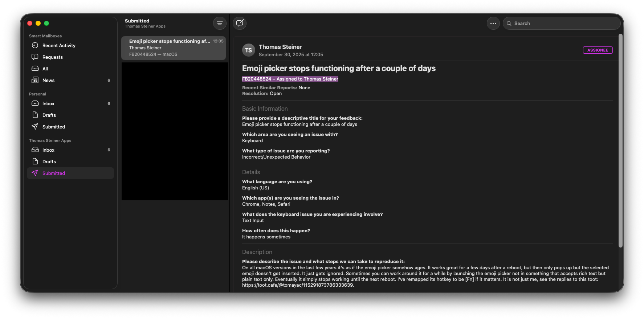Click the TS avatar circle
The width and height of the screenshot is (644, 319).
pyautogui.click(x=248, y=50)
